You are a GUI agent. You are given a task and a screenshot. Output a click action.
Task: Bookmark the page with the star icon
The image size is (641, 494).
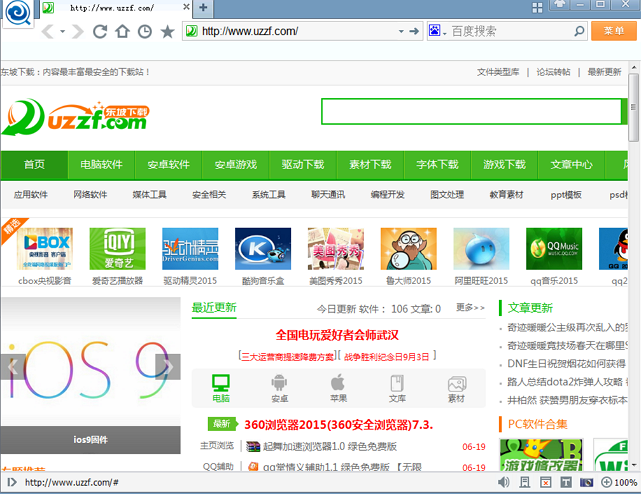click(167, 31)
